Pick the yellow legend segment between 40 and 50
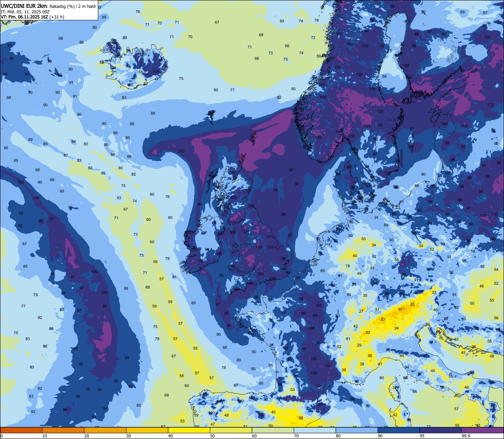This screenshot has height=439, width=504. point(189,430)
